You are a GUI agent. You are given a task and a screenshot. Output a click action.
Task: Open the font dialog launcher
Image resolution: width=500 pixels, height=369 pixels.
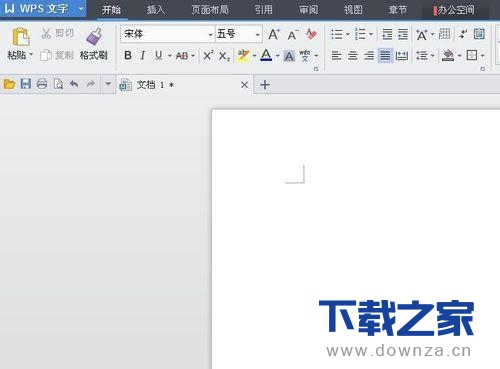(316, 69)
